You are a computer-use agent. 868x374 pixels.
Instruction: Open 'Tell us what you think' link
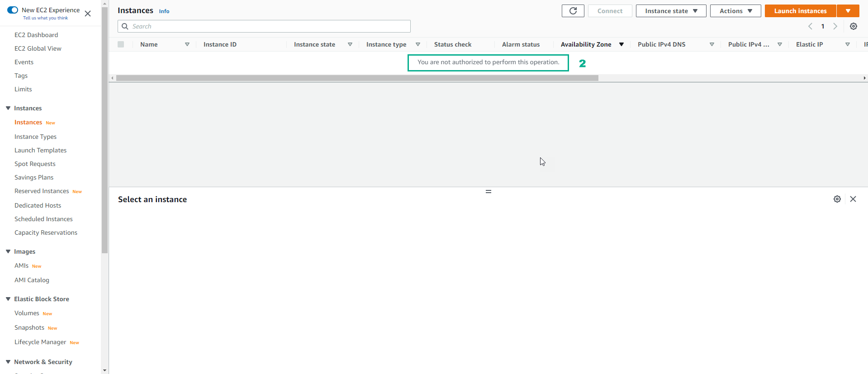click(45, 18)
